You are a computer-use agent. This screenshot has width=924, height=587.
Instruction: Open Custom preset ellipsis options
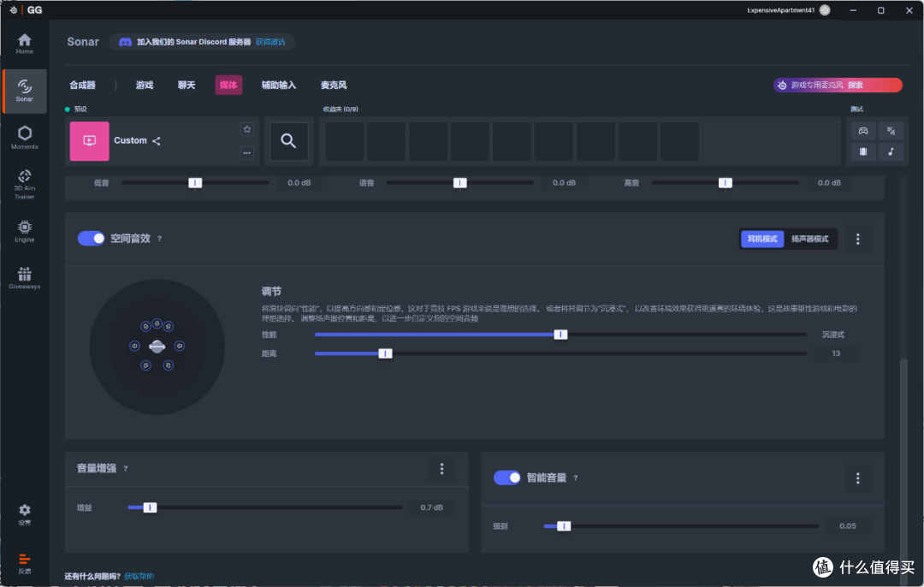click(247, 152)
